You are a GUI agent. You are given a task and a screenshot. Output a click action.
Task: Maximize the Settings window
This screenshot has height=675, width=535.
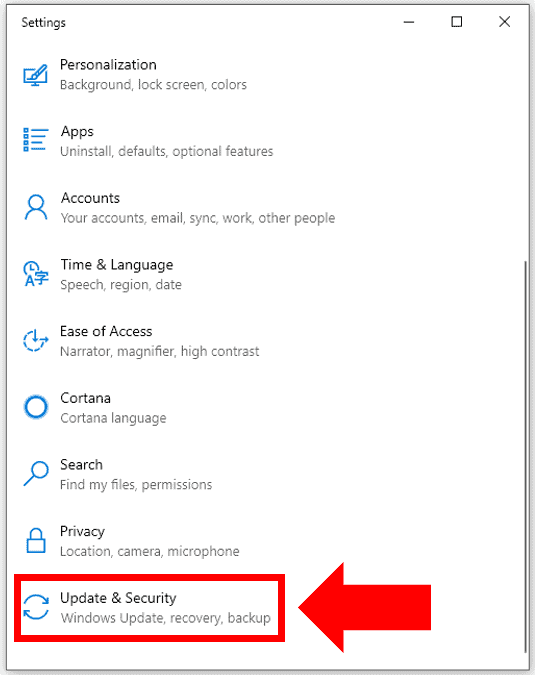coord(457,22)
